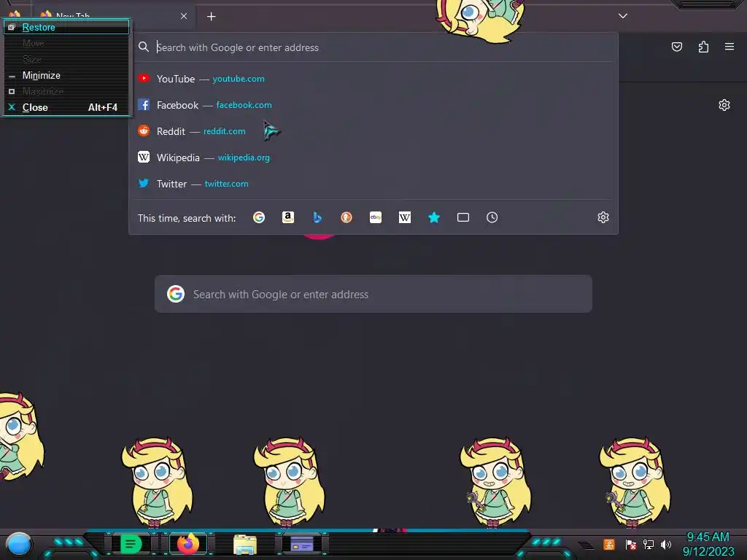
Task: Choose Restore in the window menu
Action: pos(66,27)
